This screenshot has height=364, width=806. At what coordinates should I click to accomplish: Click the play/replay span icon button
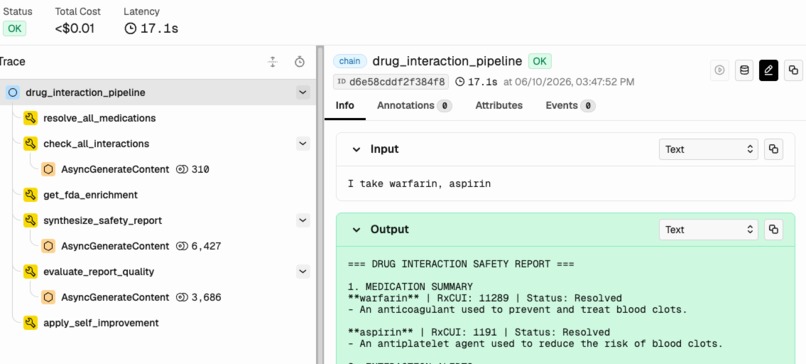tap(720, 70)
